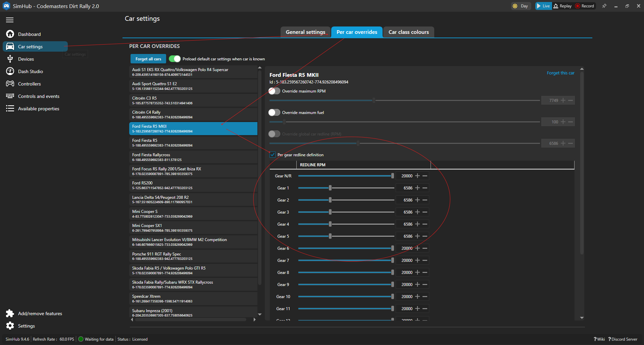Select Speedcar Xtrem entry
The width and height of the screenshot is (644, 345).
click(193, 298)
